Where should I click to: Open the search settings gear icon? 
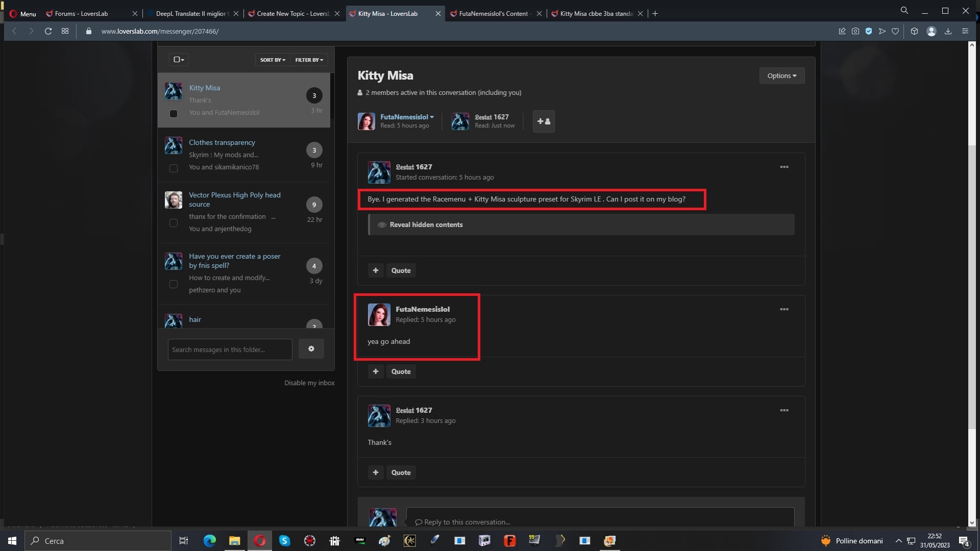point(311,349)
